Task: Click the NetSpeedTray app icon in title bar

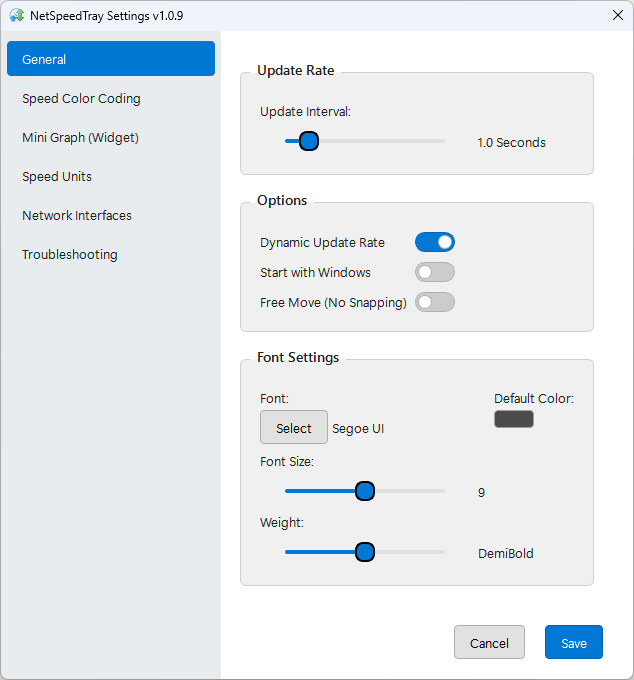Action: click(x=16, y=15)
